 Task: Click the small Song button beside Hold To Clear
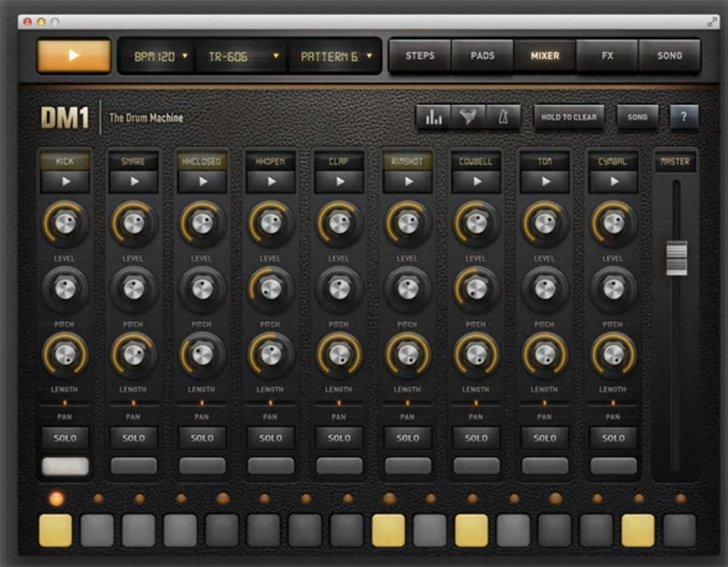click(637, 118)
